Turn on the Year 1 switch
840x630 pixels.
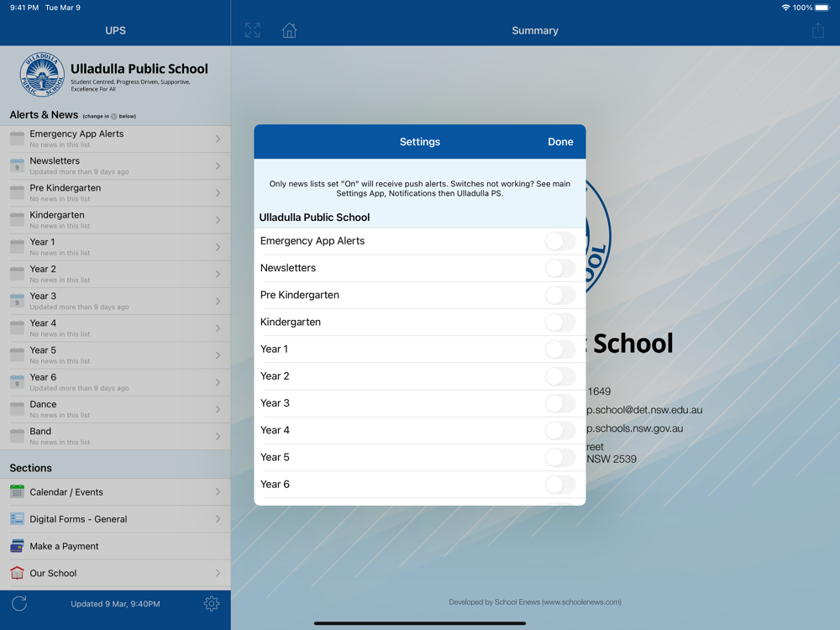560,349
